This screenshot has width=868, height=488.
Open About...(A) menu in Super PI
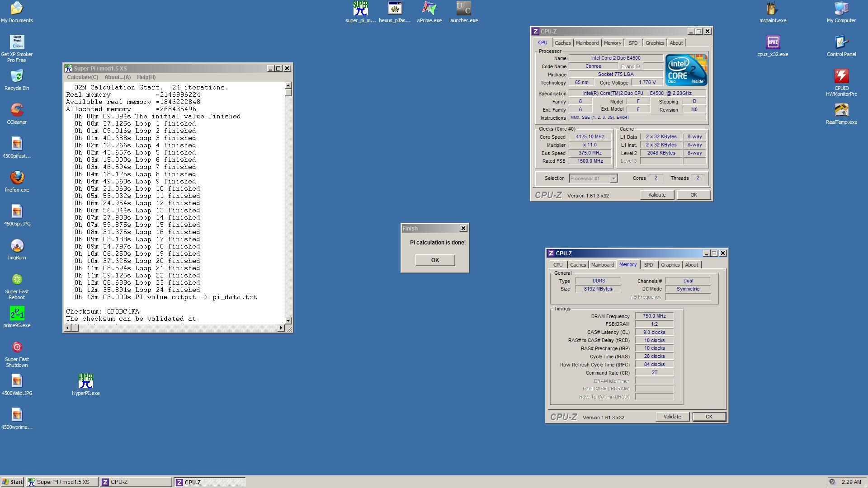118,77
